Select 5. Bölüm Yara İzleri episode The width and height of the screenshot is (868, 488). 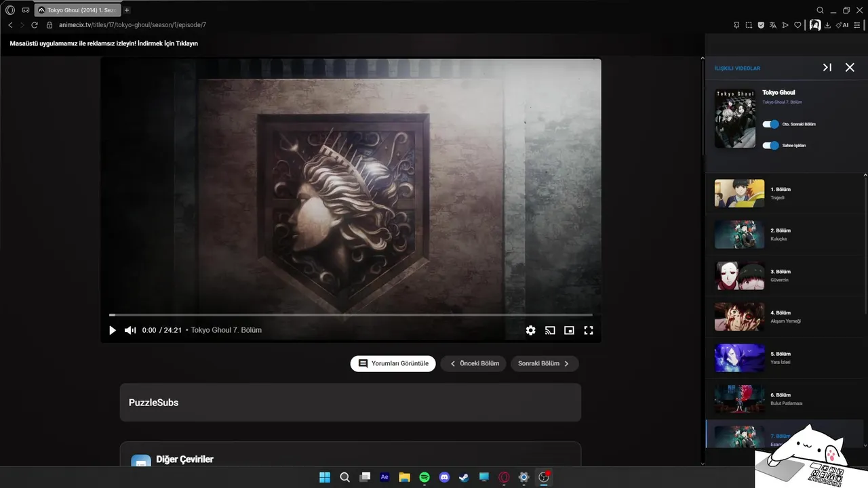click(x=785, y=358)
